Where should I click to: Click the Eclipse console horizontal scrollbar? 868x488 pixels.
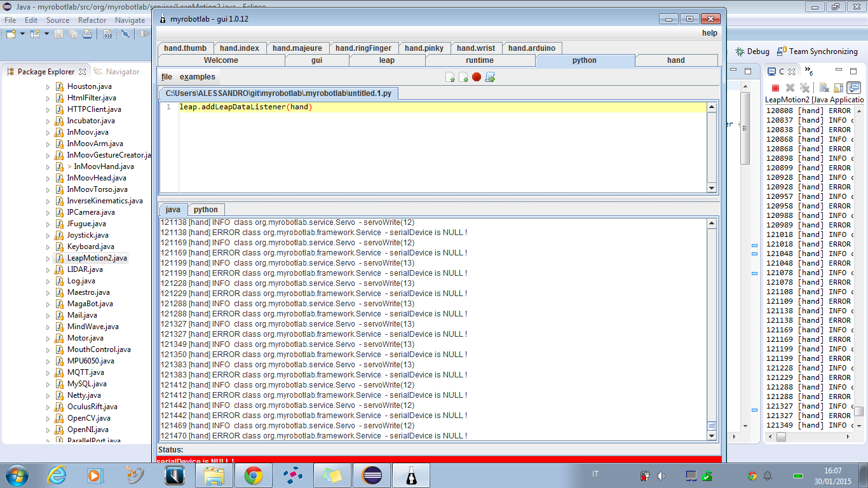[809, 437]
